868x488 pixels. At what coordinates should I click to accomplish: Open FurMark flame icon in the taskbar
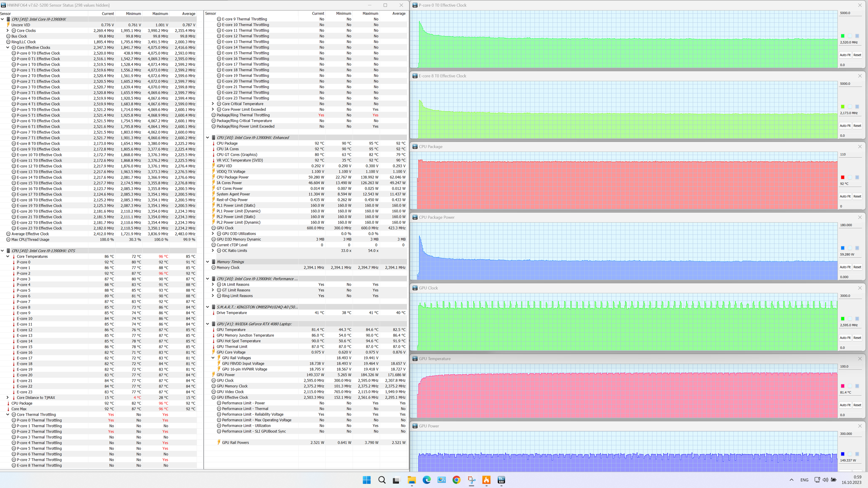coord(486,480)
